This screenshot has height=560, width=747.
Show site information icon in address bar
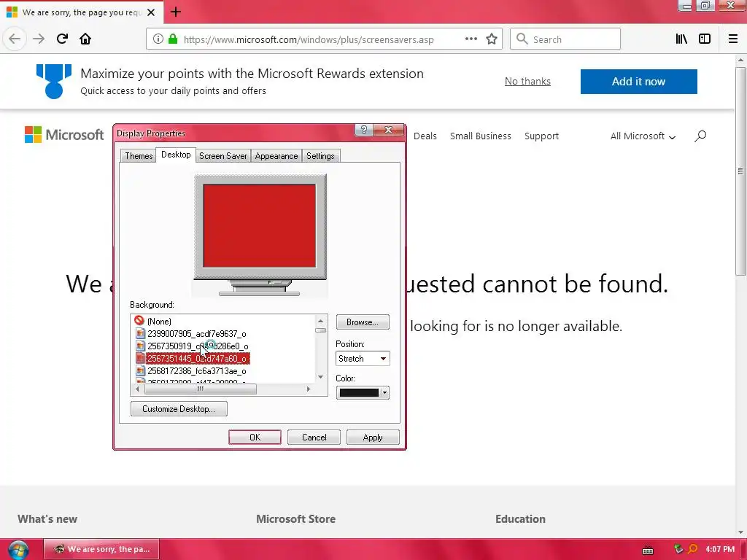point(158,39)
